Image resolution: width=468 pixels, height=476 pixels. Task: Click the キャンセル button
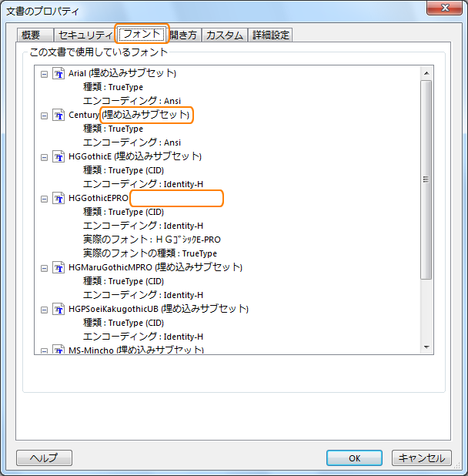[422, 458]
